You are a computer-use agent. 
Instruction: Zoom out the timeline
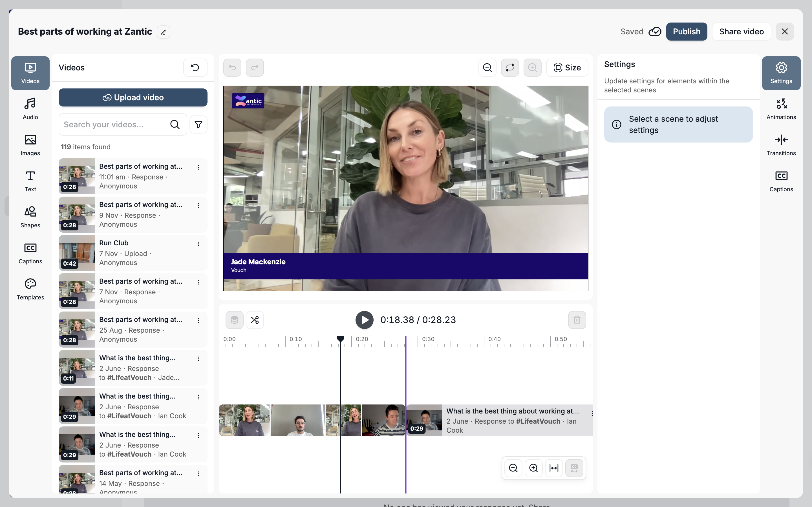point(513,468)
